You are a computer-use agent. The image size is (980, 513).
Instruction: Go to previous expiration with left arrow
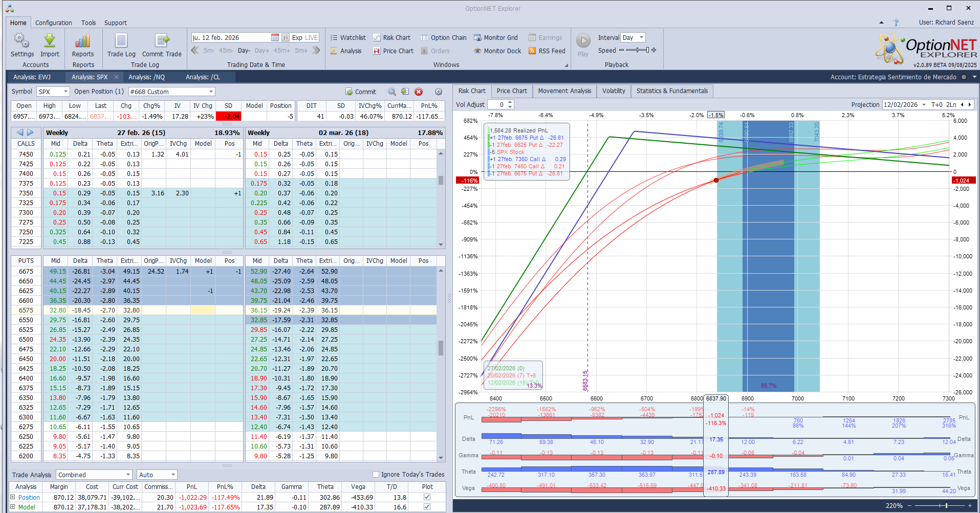tap(20, 132)
